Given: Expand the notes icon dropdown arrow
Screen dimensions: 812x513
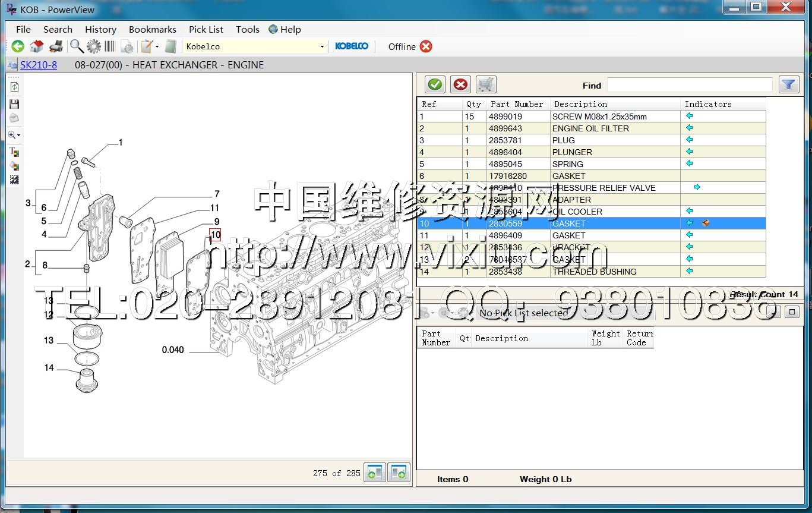Looking at the screenshot, I should [157, 46].
